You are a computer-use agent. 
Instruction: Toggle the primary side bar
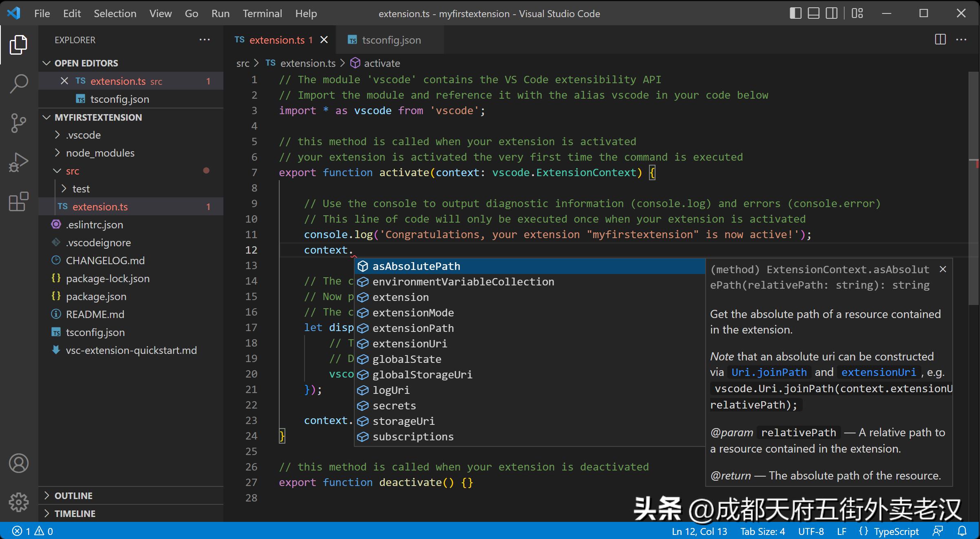pos(795,13)
